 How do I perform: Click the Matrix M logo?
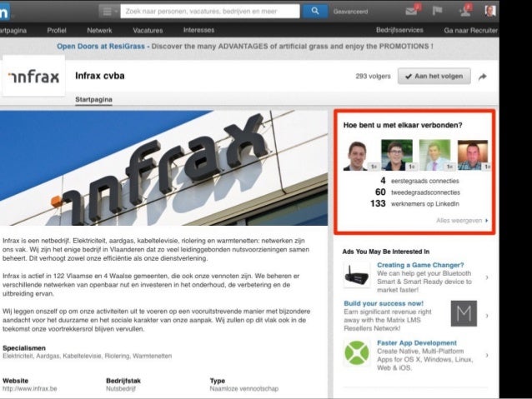[464, 313]
